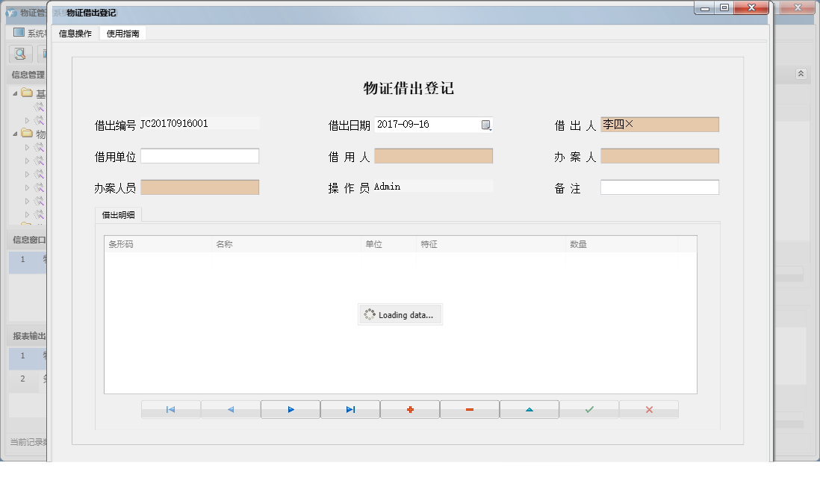
Task: Click the 数量 column header
Action: pos(622,244)
